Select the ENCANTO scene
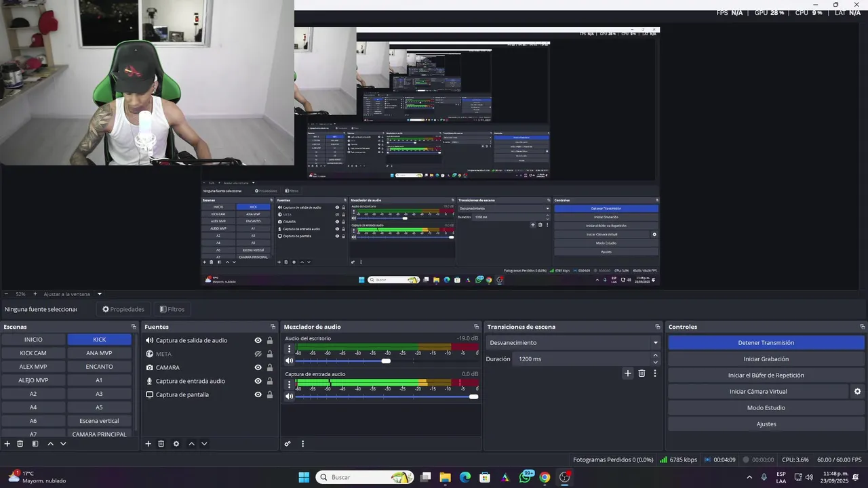 [x=99, y=367]
